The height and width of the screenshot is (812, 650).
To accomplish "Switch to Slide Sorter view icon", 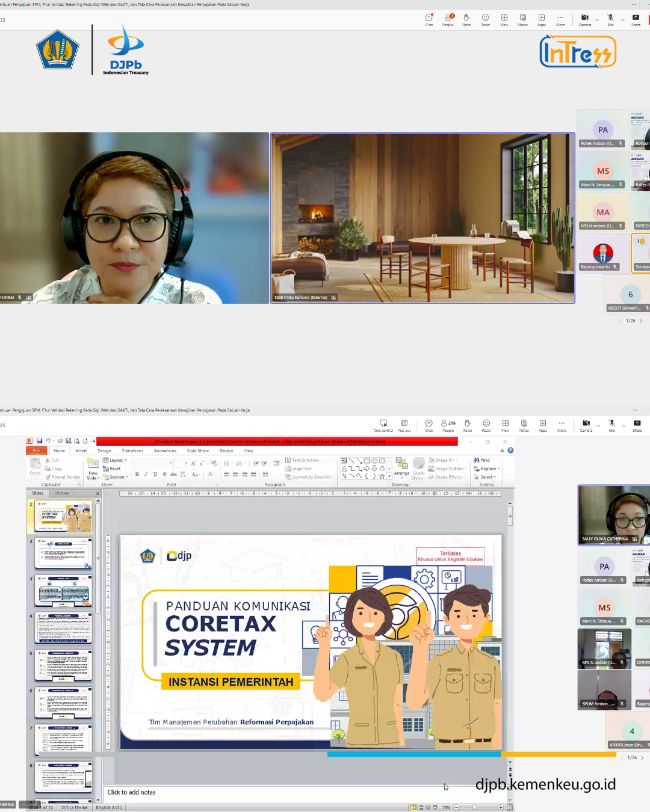I will point(421,807).
